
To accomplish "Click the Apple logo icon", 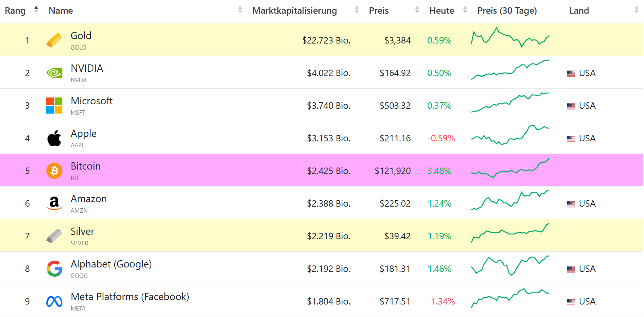I will (x=54, y=138).
